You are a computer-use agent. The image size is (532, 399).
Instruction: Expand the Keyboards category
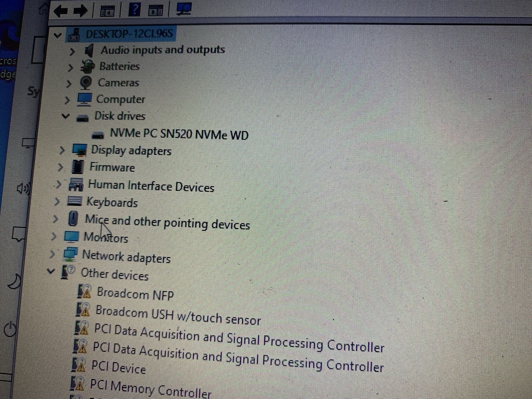[57, 201]
